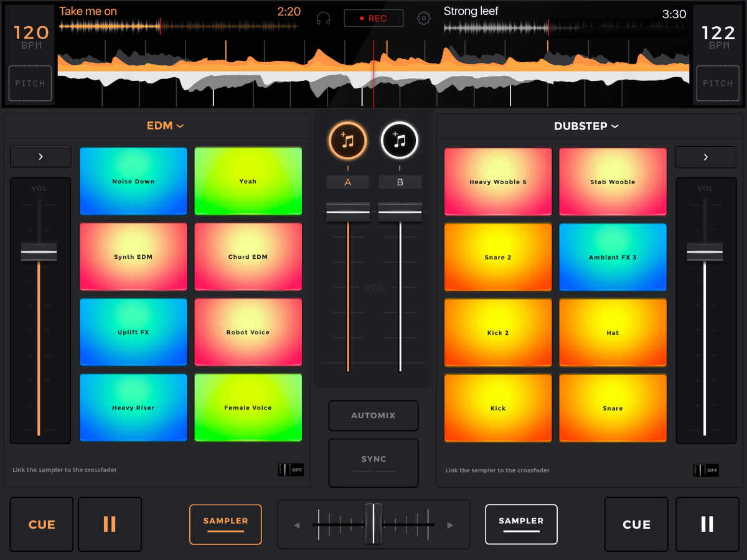Click the left sampler volume slider handle
Viewport: 747px width, 560px height.
[39, 252]
